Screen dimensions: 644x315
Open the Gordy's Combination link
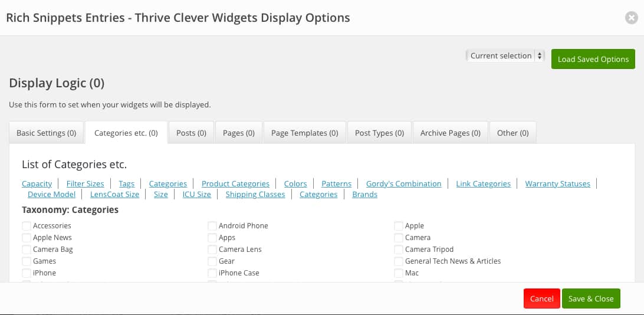(x=403, y=183)
